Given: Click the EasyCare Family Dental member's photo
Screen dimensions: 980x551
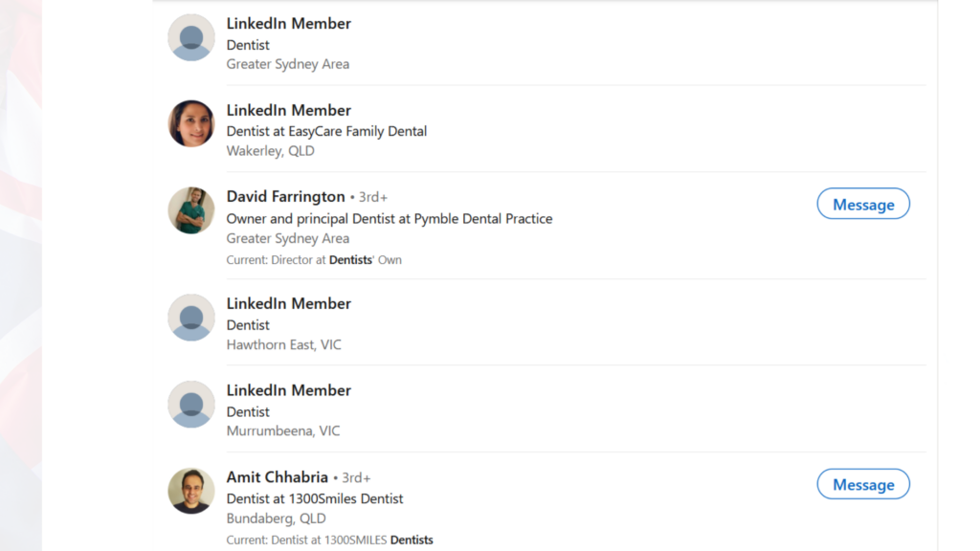Looking at the screenshot, I should tap(190, 123).
